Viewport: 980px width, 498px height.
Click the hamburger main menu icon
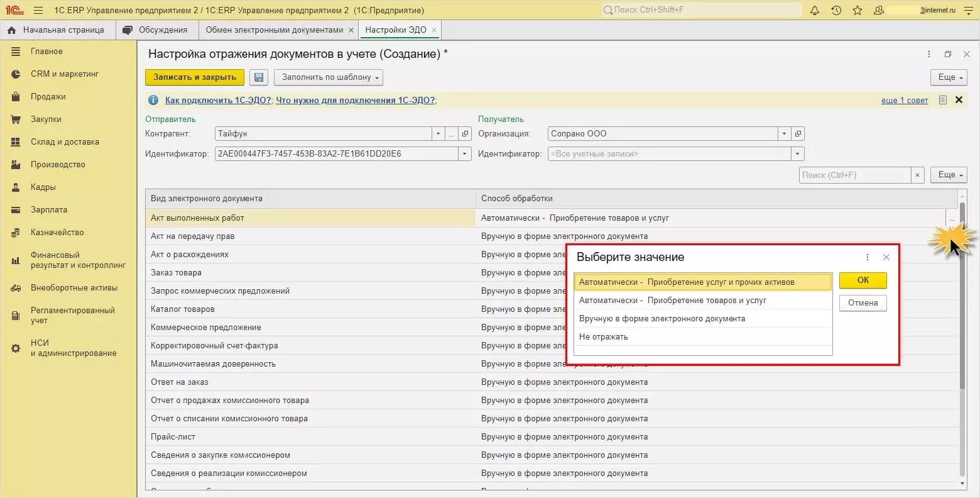[x=38, y=11]
